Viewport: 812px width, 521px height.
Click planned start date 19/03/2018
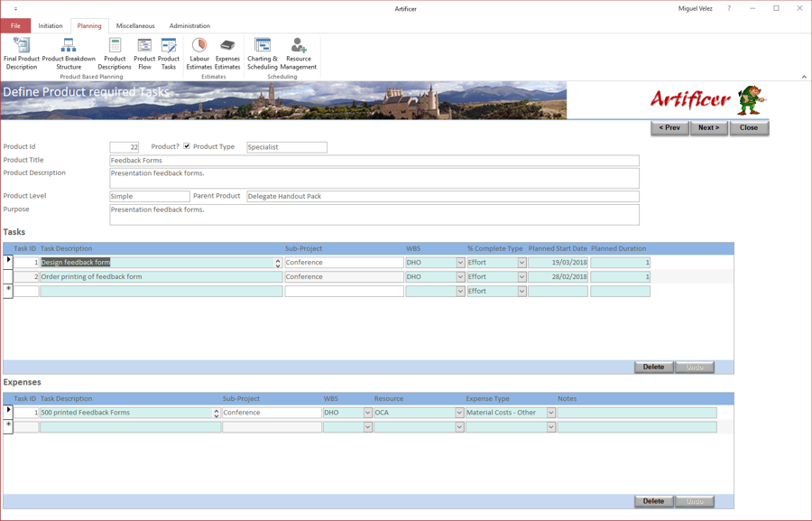[x=558, y=263]
